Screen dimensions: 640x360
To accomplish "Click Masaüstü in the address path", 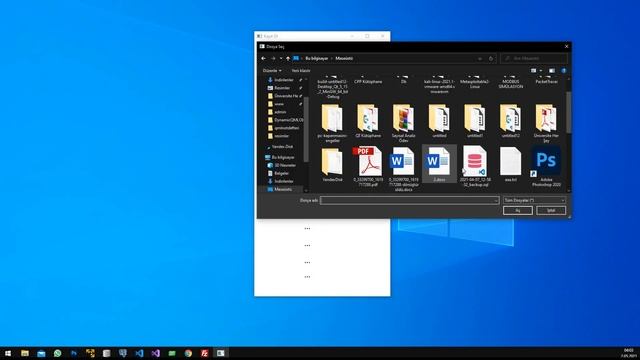I will [x=344, y=58].
